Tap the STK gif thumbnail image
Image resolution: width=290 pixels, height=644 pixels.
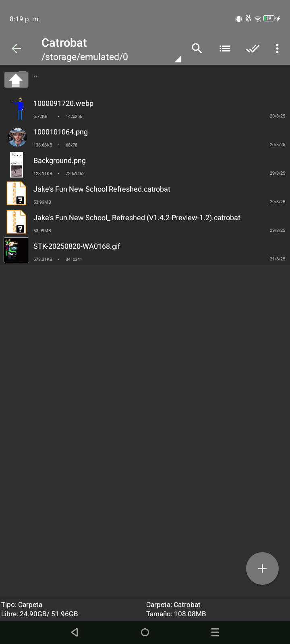pos(17,250)
